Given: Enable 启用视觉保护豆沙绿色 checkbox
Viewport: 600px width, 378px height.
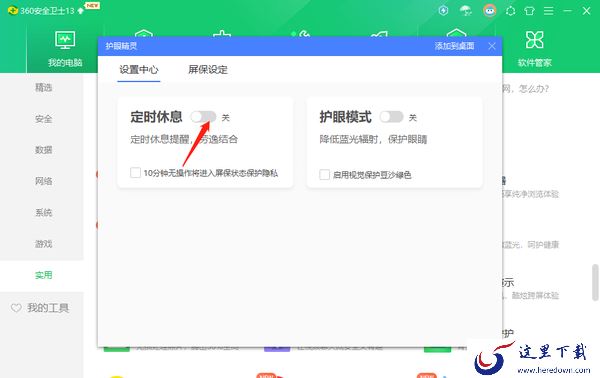Looking at the screenshot, I should pos(324,174).
